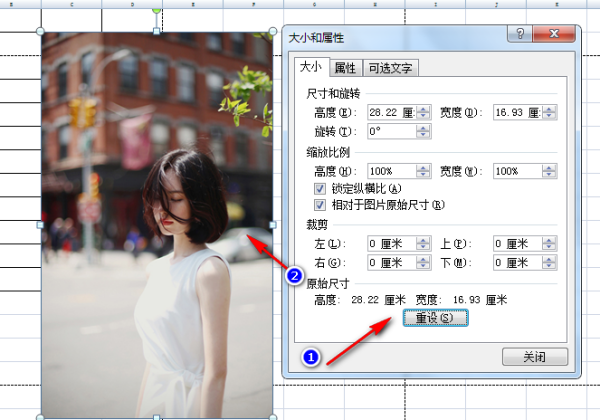Decrease crop 左(L) with the down arrow

click(423, 247)
